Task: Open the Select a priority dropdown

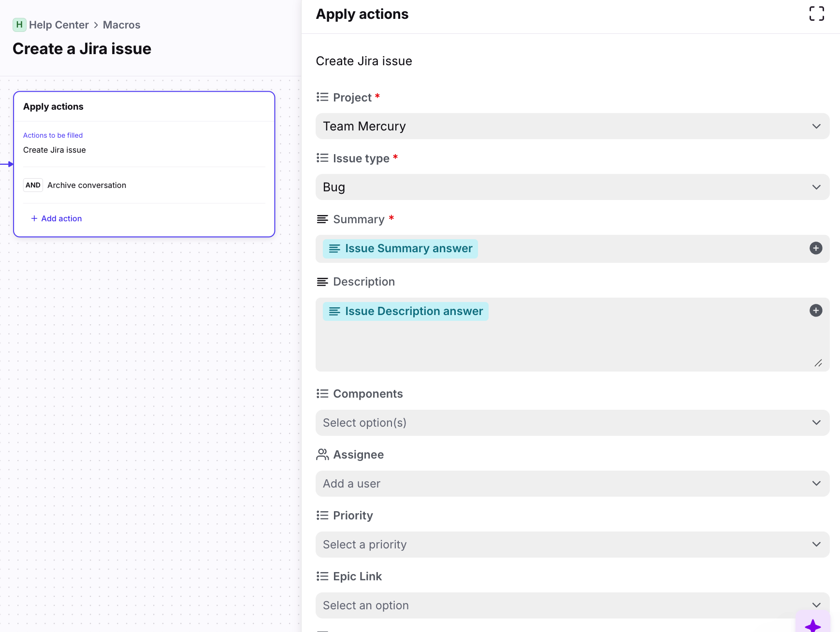Action: tap(572, 545)
